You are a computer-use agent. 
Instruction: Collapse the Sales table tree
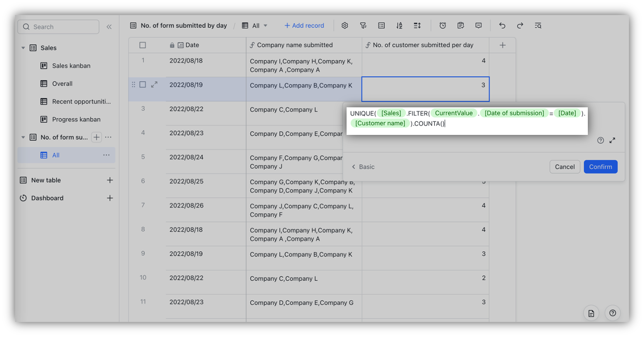tap(23, 48)
